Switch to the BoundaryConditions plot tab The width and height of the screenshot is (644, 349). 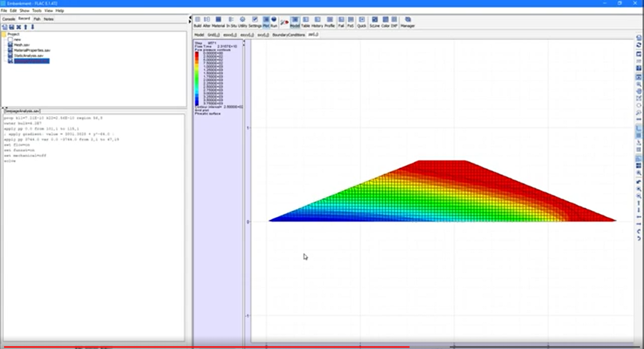pos(288,35)
